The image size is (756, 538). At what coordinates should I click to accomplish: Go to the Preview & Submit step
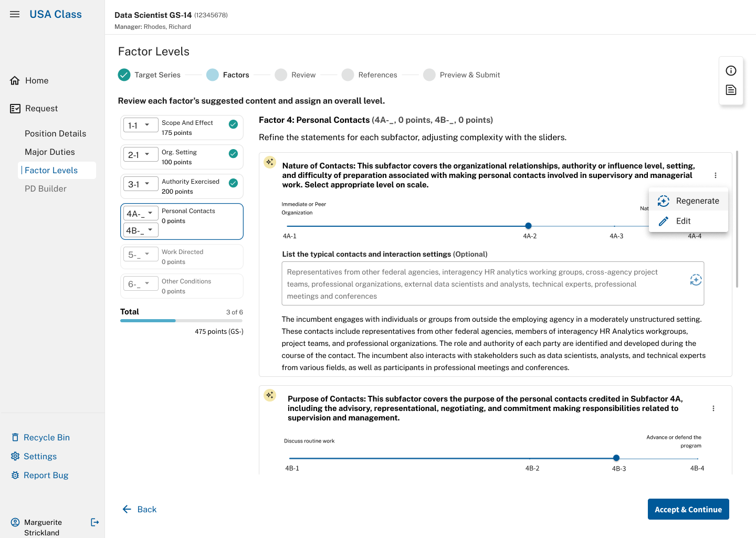point(462,75)
